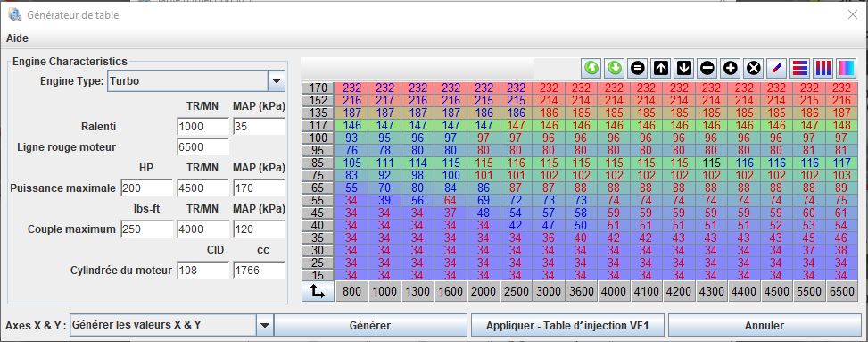Select the 1000 RPM column header
Image resolution: width=868 pixels, height=342 pixels.
coord(384,292)
